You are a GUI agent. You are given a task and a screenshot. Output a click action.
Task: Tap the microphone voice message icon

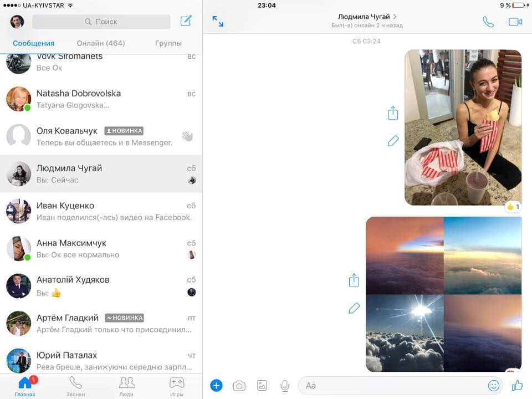tap(285, 386)
